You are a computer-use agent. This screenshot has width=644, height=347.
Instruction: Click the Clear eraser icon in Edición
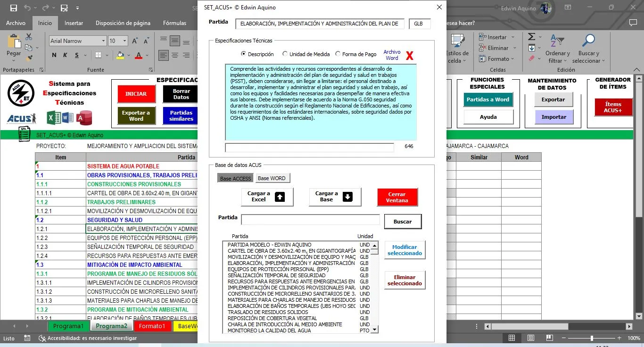(531, 58)
